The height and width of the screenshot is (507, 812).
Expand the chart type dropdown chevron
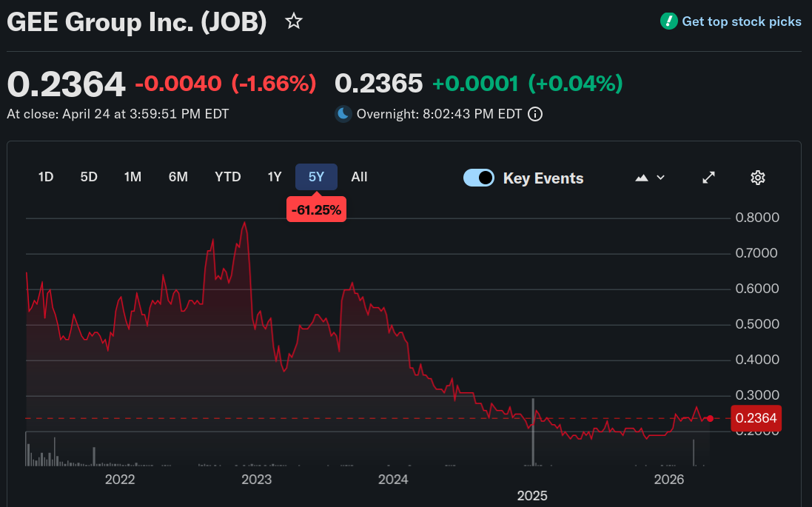pos(660,178)
